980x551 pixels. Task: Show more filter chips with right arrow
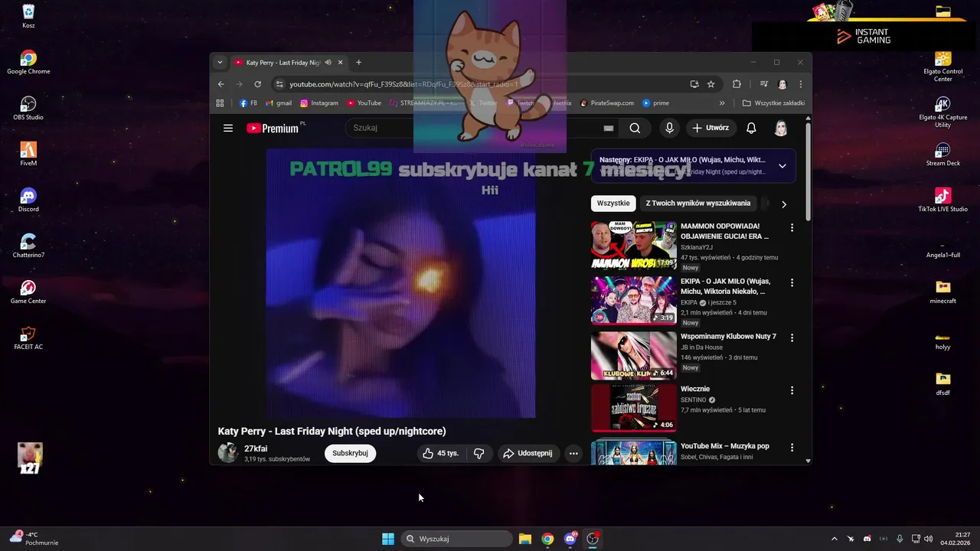[783, 204]
